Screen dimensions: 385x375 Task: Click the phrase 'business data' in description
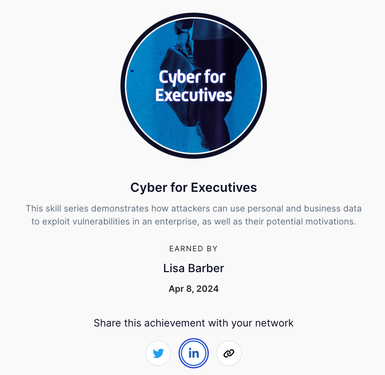[x=333, y=209]
